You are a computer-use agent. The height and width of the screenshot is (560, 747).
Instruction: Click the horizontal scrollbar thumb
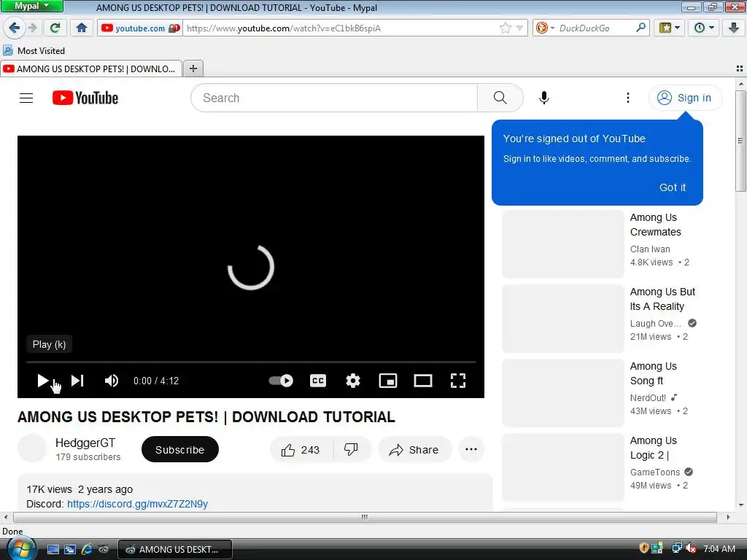(x=365, y=517)
